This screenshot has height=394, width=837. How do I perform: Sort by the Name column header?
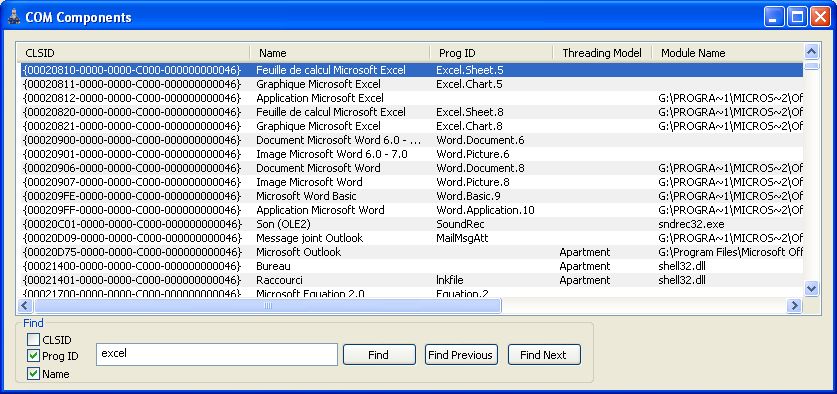pyautogui.click(x=339, y=53)
